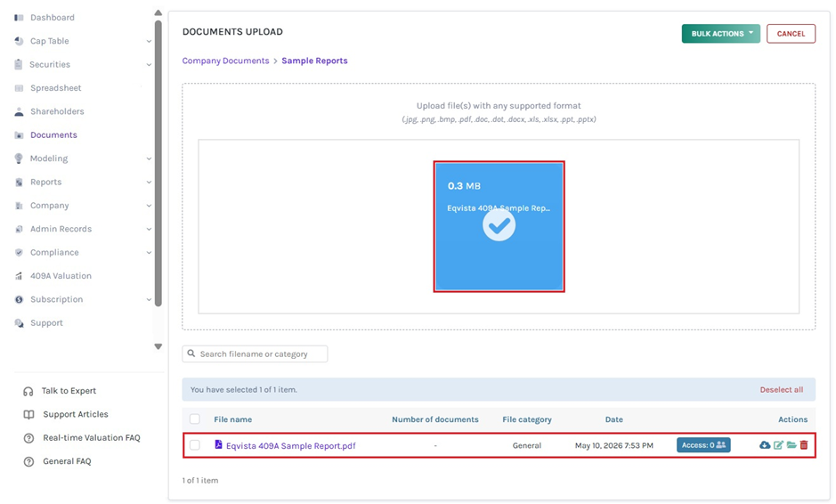The height and width of the screenshot is (504, 836).
Task: Click the sidebar scroll up arrow
Action: (x=158, y=12)
